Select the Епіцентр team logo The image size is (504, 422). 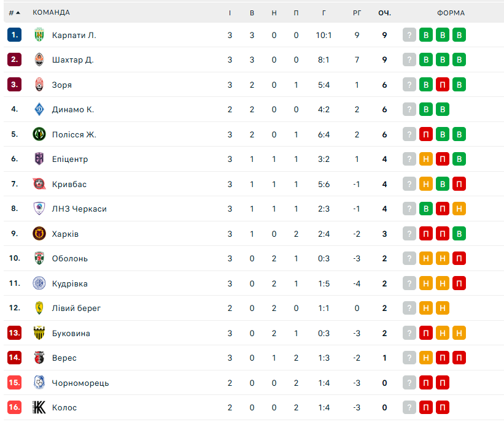point(39,159)
